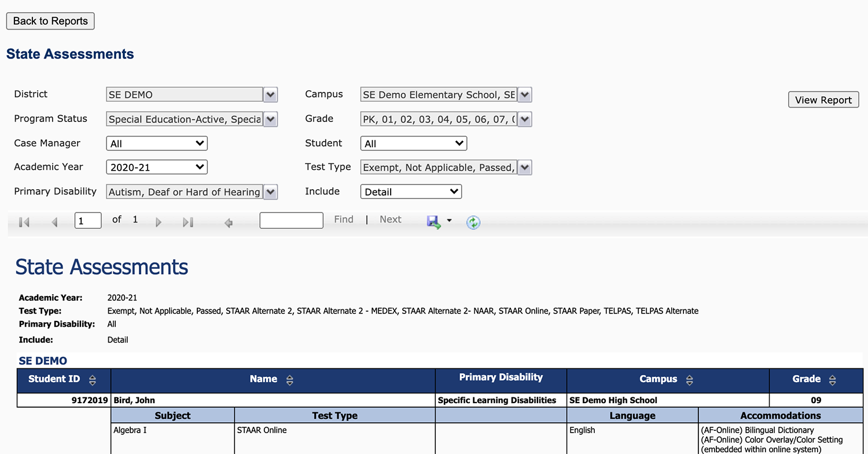The image size is (868, 454).
Task: Go to previous report page
Action: tap(54, 223)
